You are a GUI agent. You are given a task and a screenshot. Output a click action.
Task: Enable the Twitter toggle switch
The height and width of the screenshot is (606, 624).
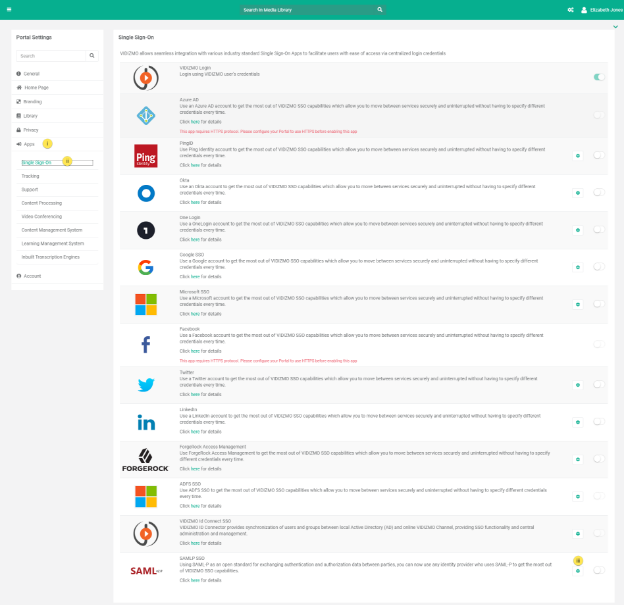click(x=599, y=384)
